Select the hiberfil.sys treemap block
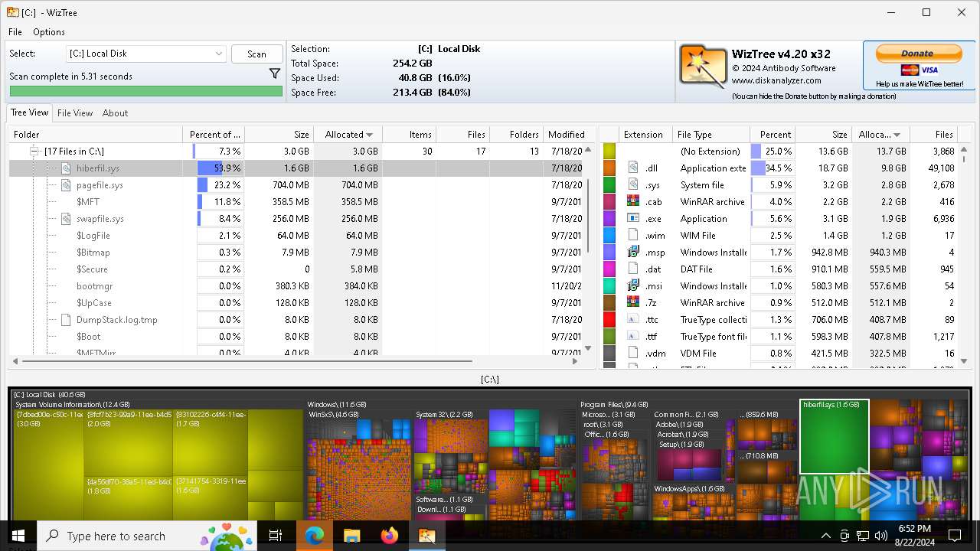 [x=835, y=436]
